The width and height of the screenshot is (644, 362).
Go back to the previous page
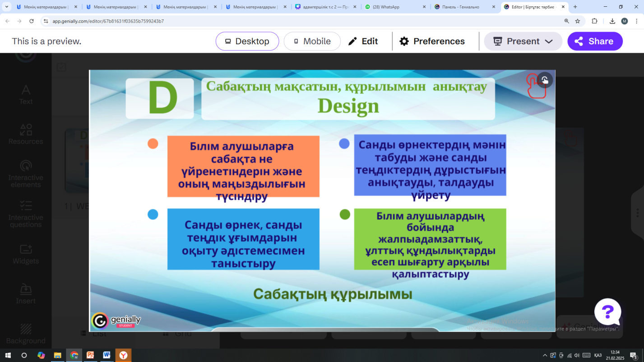8,21
